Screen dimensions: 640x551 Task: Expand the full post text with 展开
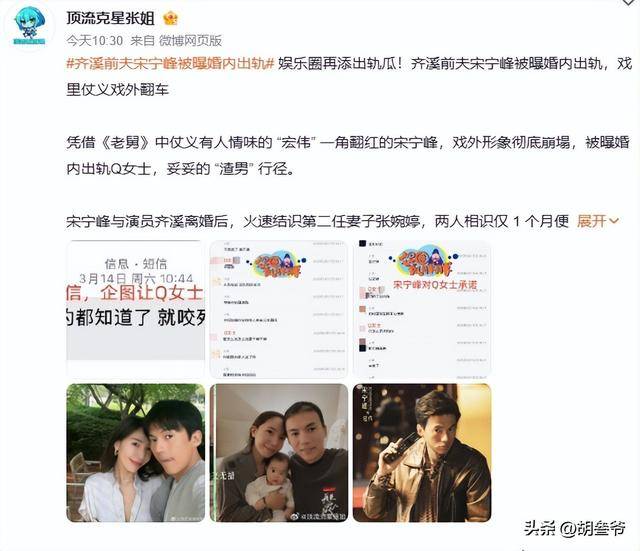point(591,221)
